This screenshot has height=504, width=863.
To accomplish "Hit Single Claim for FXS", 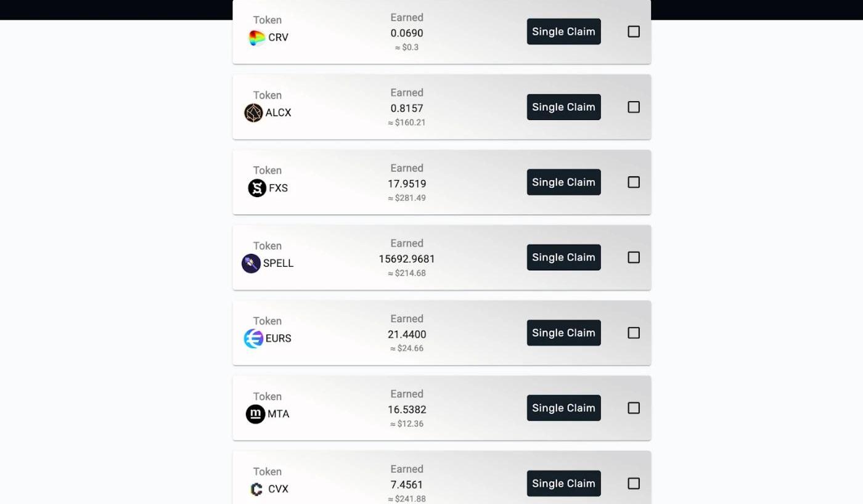I will pyautogui.click(x=563, y=182).
